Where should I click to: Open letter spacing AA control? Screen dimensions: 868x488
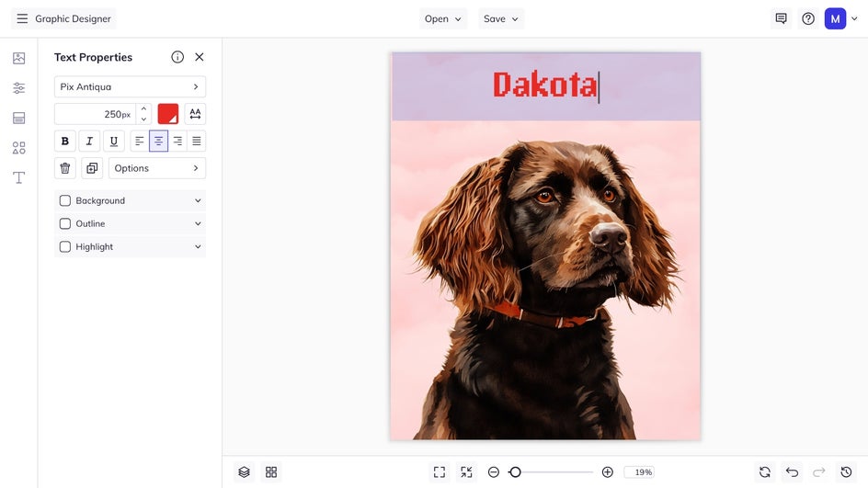[195, 114]
